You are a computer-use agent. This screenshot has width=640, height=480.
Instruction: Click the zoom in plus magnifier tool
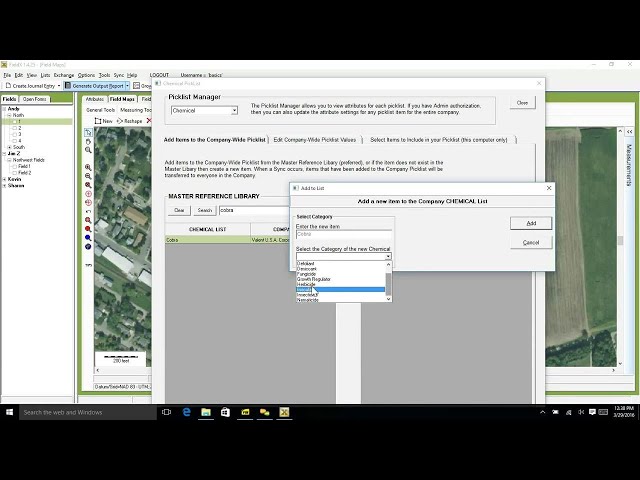click(x=88, y=167)
